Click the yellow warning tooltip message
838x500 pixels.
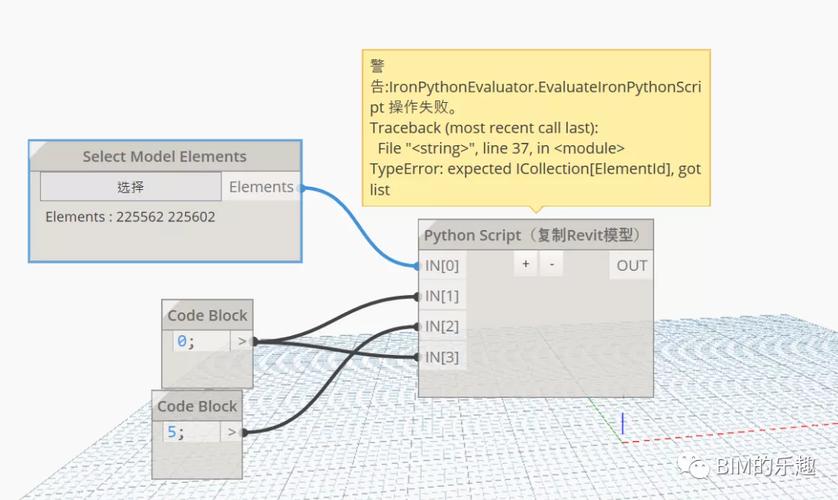coord(536,128)
